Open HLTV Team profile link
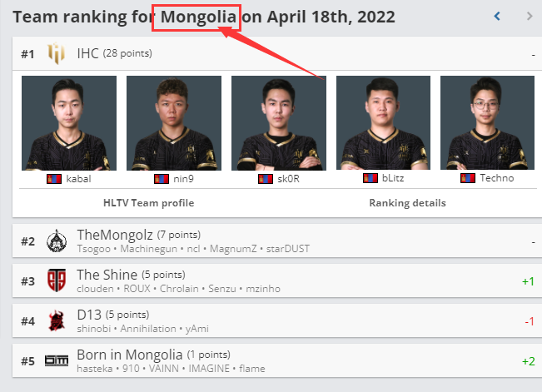This screenshot has height=392, width=542. [x=149, y=203]
